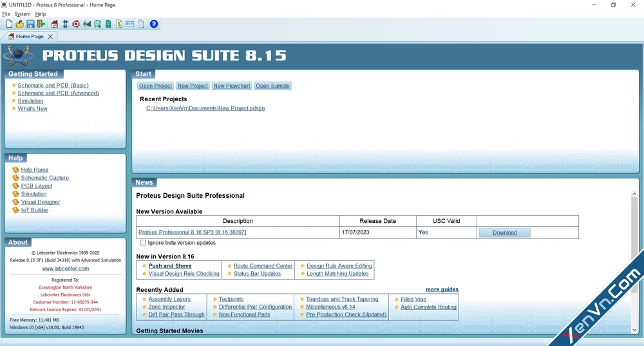Open the Zone Inspector guide
Image resolution: width=644 pixels, height=346 pixels.
click(167, 307)
